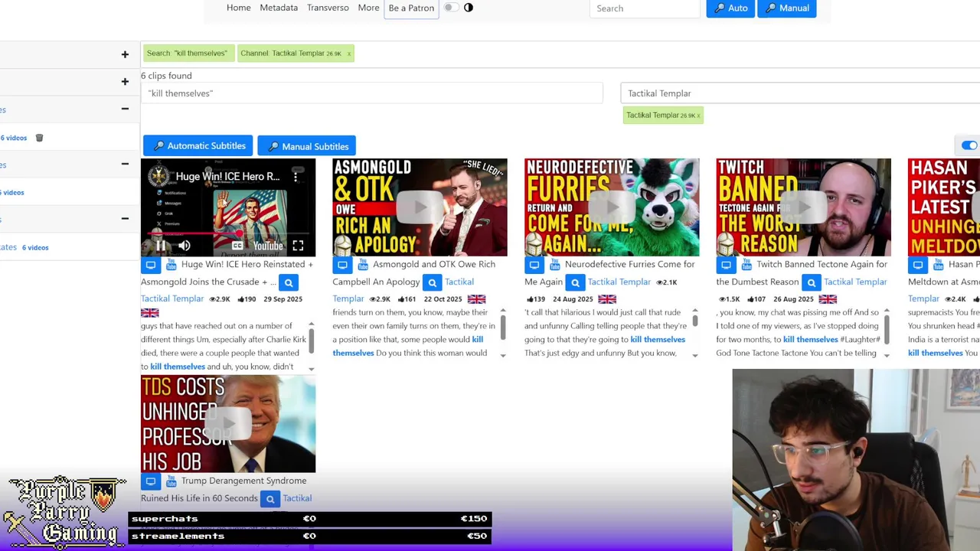Click YouTube icon for Huge Win clip
980x551 pixels.
pos(171,265)
